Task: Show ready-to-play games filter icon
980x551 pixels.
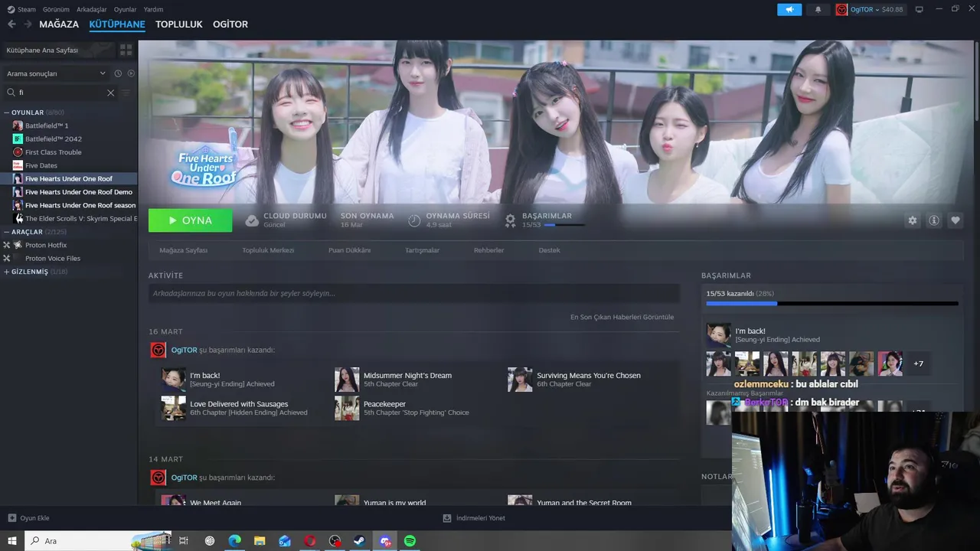Action: click(x=131, y=73)
